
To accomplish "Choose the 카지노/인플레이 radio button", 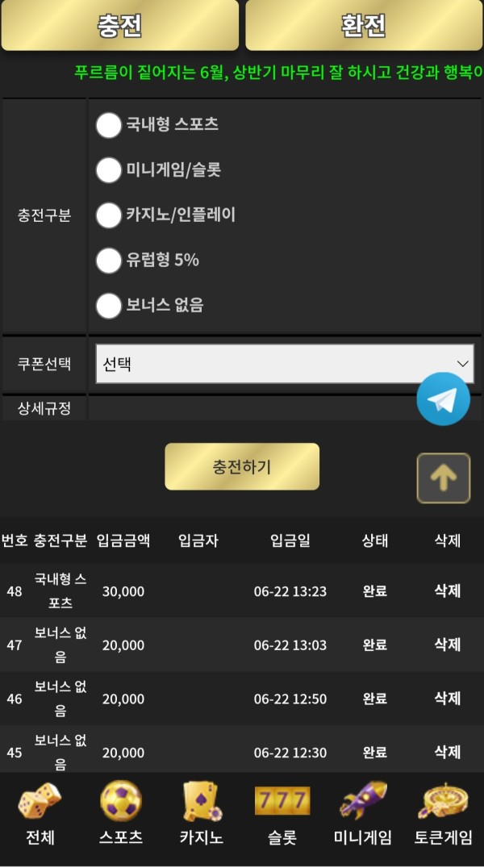I will tap(108, 215).
